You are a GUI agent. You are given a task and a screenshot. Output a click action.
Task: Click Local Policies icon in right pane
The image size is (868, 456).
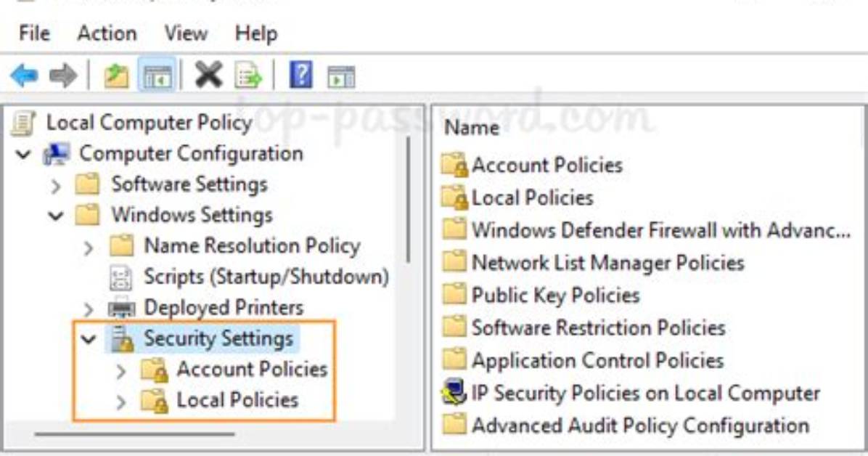454,198
